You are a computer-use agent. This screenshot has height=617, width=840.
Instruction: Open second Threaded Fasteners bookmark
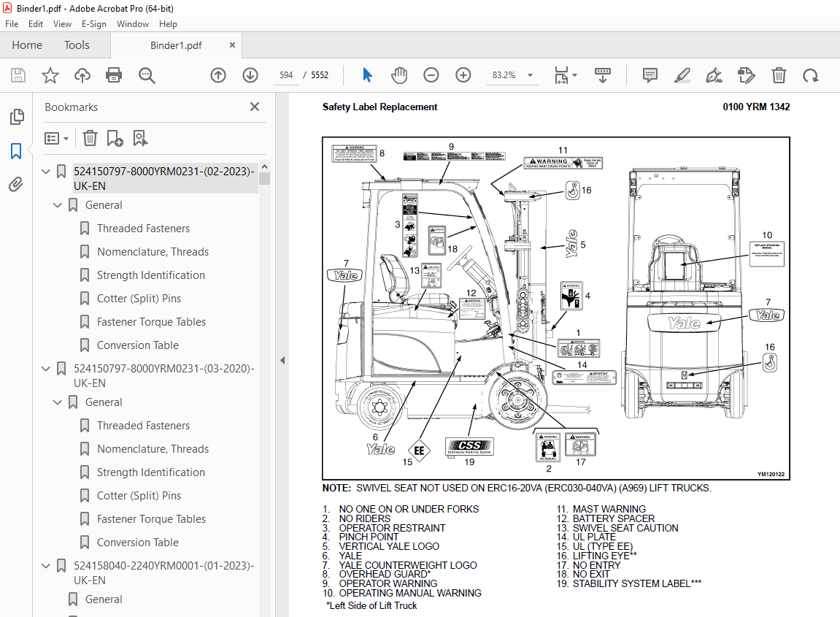pos(143,426)
